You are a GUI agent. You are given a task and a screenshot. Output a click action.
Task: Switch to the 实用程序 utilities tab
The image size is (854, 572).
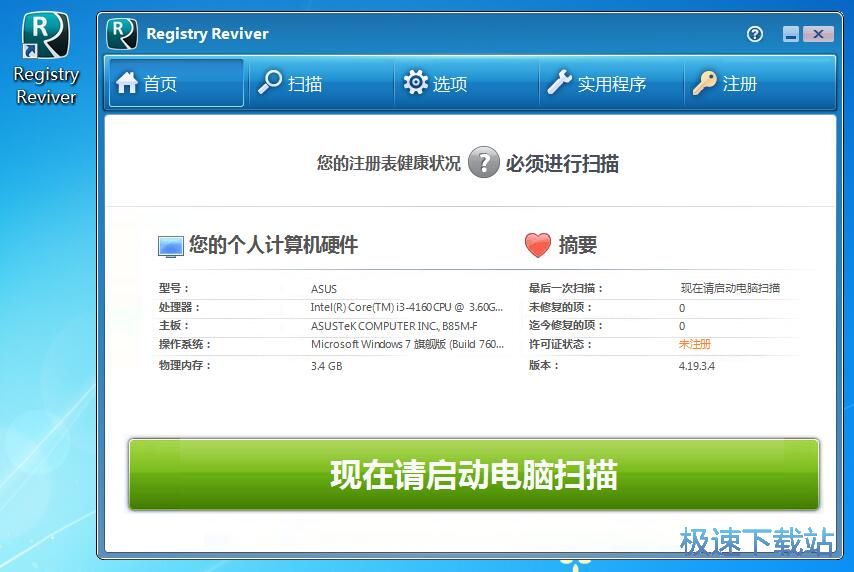pyautogui.click(x=611, y=83)
